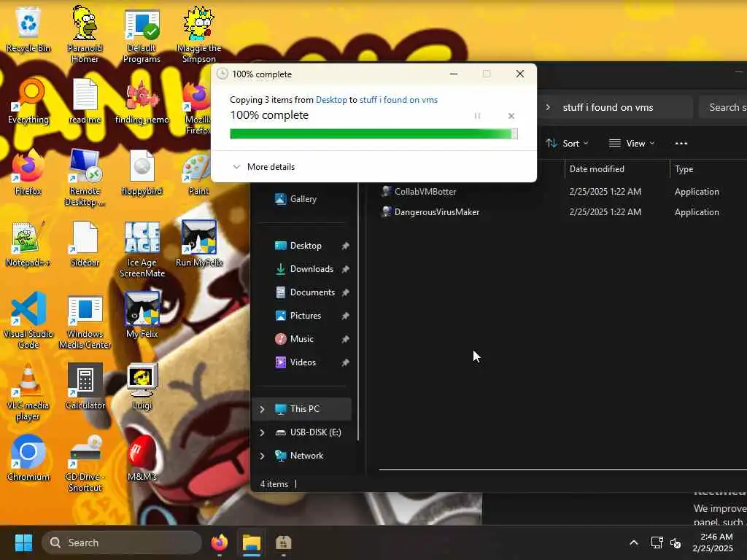Select the Chromium desktop shortcut
Image resolution: width=747 pixels, height=560 pixels.
tap(28, 458)
